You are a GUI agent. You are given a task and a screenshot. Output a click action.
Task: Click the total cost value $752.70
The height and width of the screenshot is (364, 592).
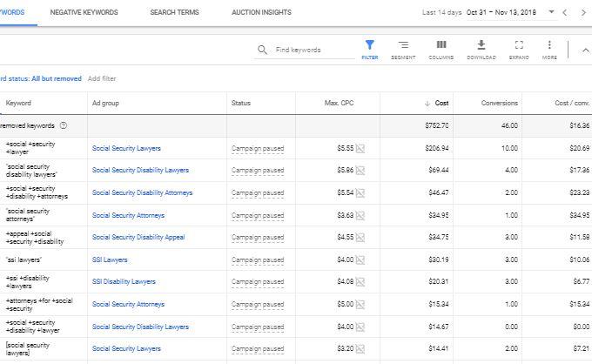coord(436,125)
